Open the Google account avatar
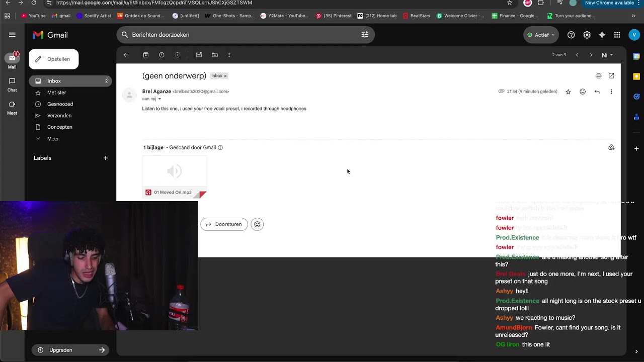The height and width of the screenshot is (362, 644). point(634,35)
